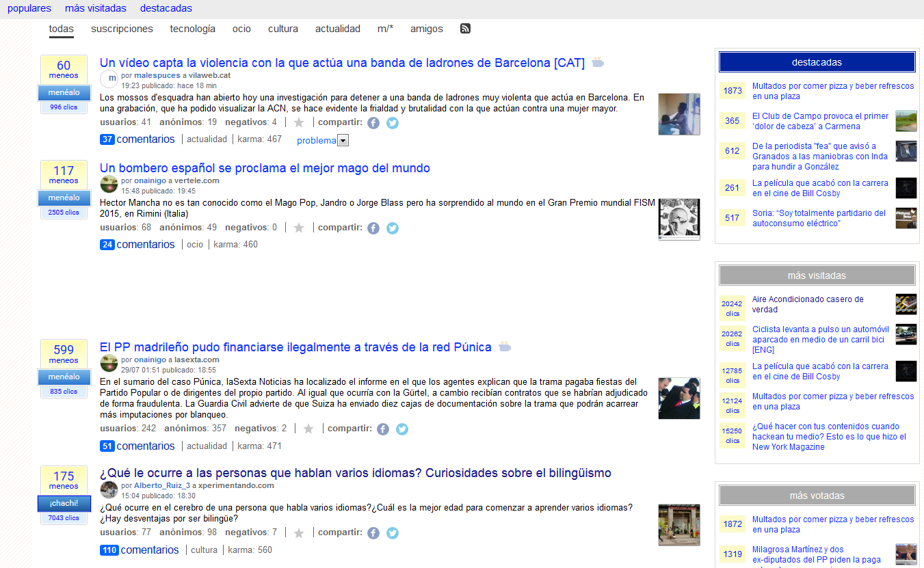Open headline 'Un bombero español se proclama...'
This screenshot has height=568, width=924.
[x=265, y=168]
